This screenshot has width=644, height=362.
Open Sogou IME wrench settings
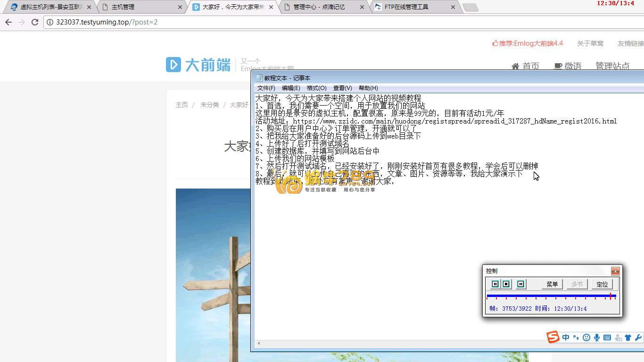[638, 337]
